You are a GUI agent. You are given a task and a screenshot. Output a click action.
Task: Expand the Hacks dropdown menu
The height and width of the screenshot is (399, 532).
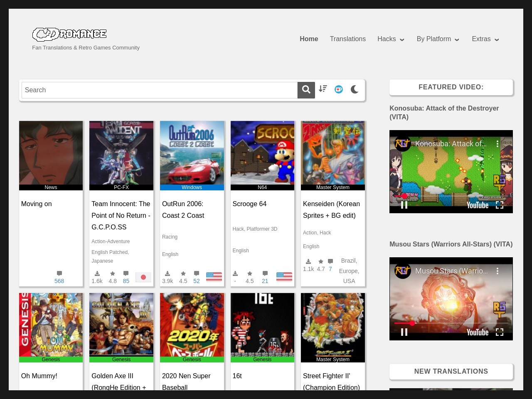(x=391, y=39)
